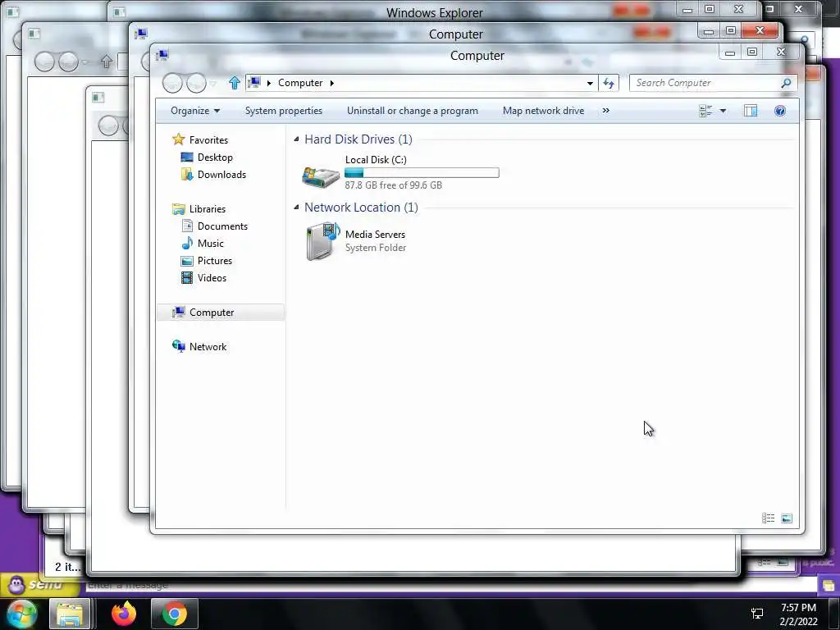Launch Firefox from the taskbar
The image size is (840, 630).
click(x=124, y=614)
